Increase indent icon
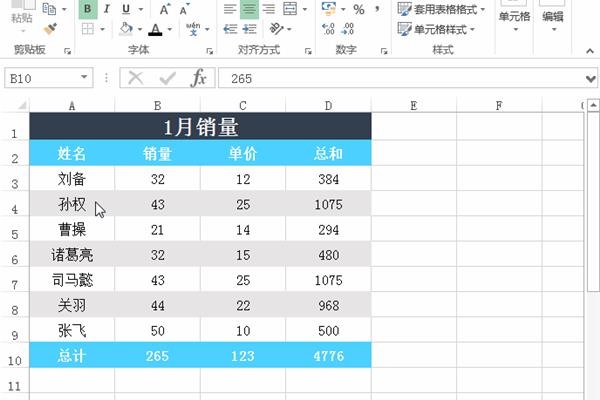This screenshot has height=400, width=600. pos(249,29)
